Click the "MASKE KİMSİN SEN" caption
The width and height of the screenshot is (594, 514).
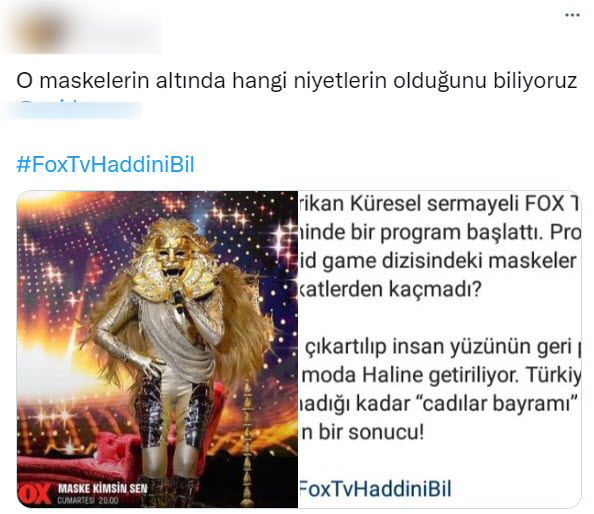(103, 489)
